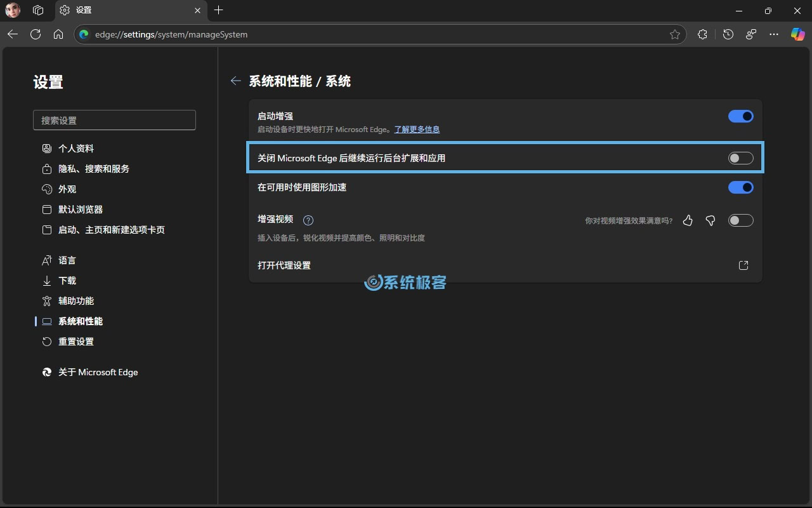
Task: Select 隐私、搜索和服务 in sidebar
Action: [x=94, y=169]
